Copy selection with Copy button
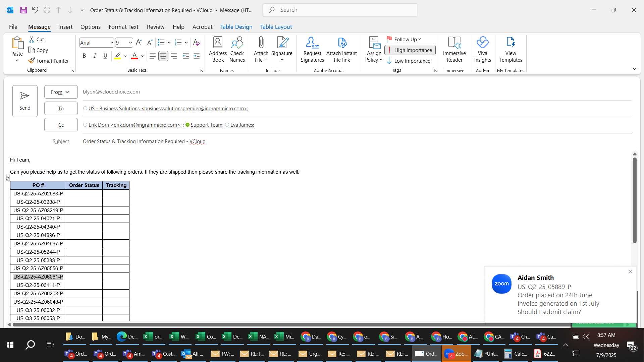 coord(38,50)
